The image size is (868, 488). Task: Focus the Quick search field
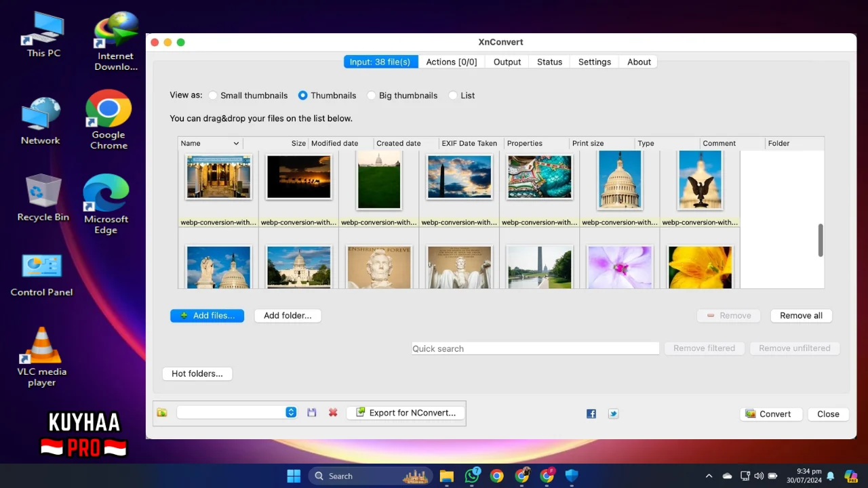[536, 348]
